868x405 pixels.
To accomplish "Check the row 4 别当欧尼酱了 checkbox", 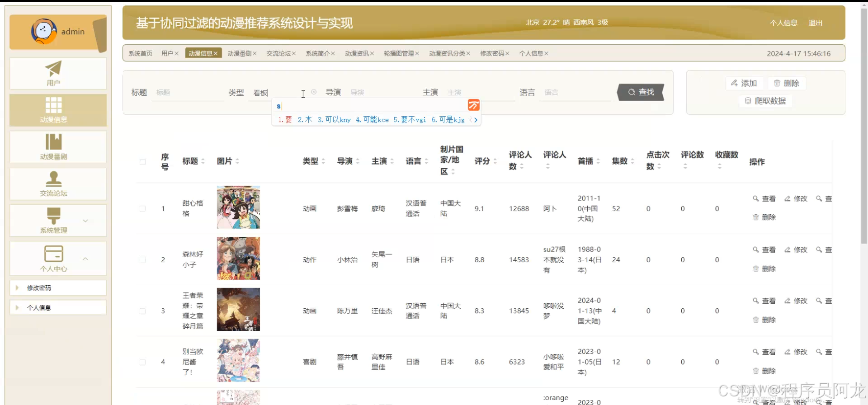I will coord(143,362).
